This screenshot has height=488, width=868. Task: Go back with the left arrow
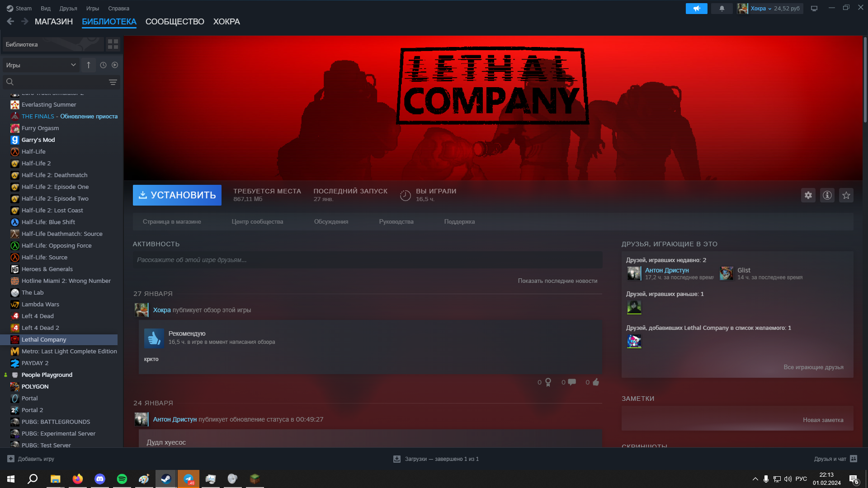[x=10, y=22]
